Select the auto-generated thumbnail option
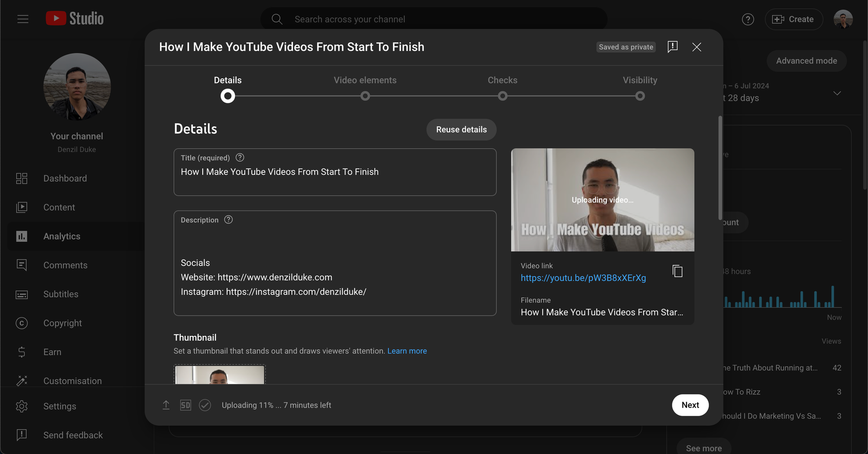The width and height of the screenshot is (868, 454). coord(220,375)
